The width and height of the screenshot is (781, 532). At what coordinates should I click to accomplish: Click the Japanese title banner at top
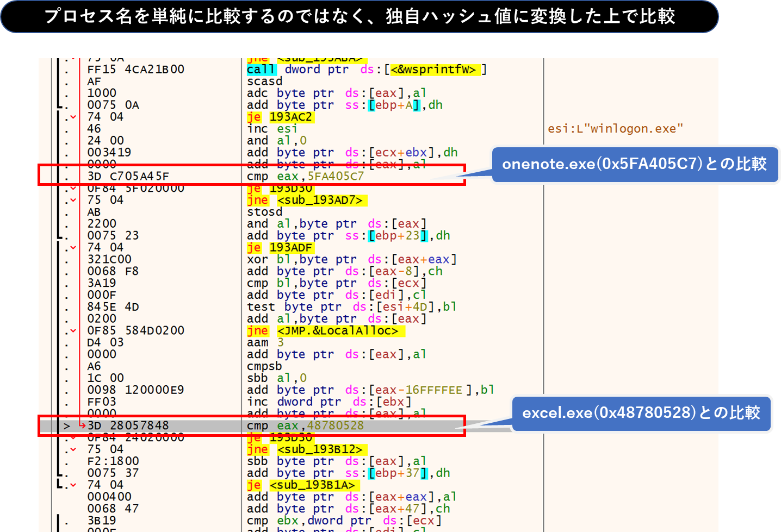[x=359, y=16]
